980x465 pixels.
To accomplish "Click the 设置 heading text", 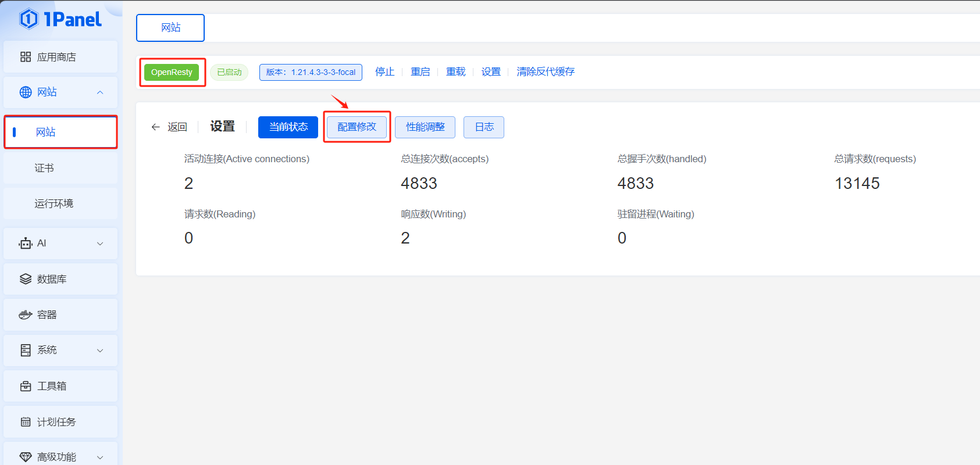I will (x=222, y=126).
